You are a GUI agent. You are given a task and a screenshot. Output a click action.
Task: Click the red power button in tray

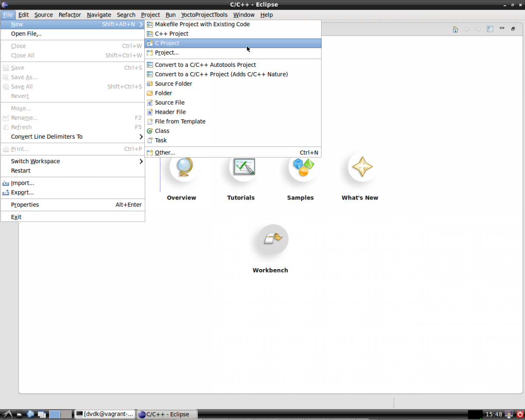coord(520,414)
